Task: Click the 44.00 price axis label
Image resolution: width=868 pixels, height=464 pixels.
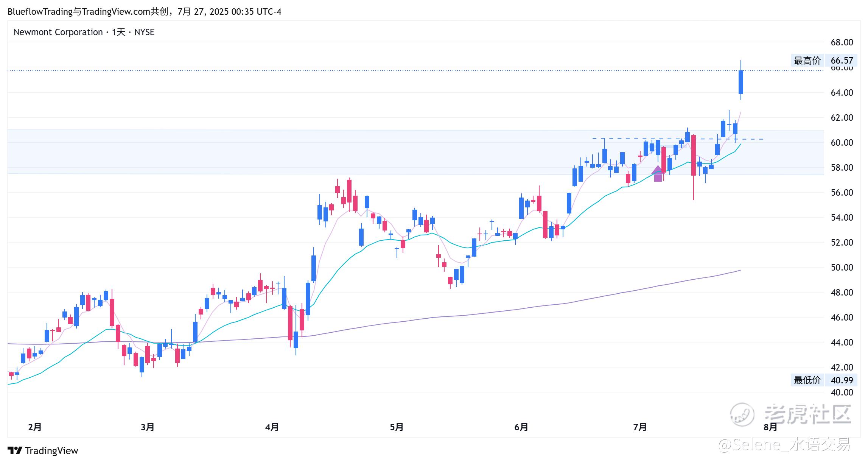Action: click(842, 343)
